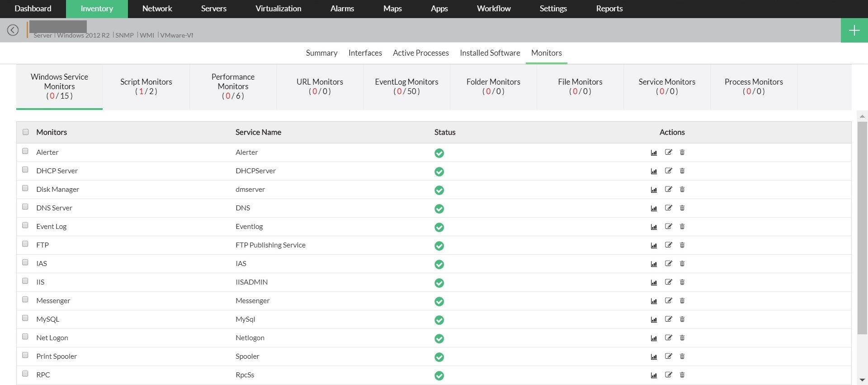Image resolution: width=868 pixels, height=385 pixels.
Task: Switch to Installed Software tab
Action: (x=490, y=53)
